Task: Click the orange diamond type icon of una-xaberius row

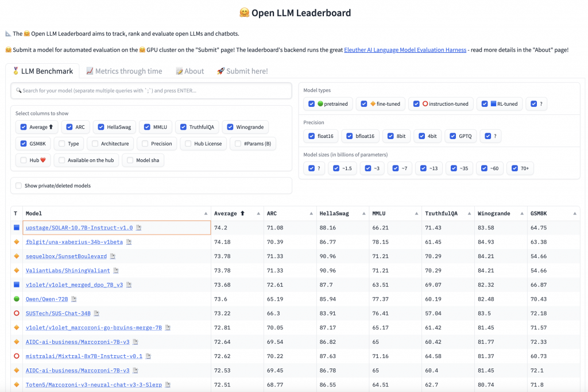Action: 17,242
